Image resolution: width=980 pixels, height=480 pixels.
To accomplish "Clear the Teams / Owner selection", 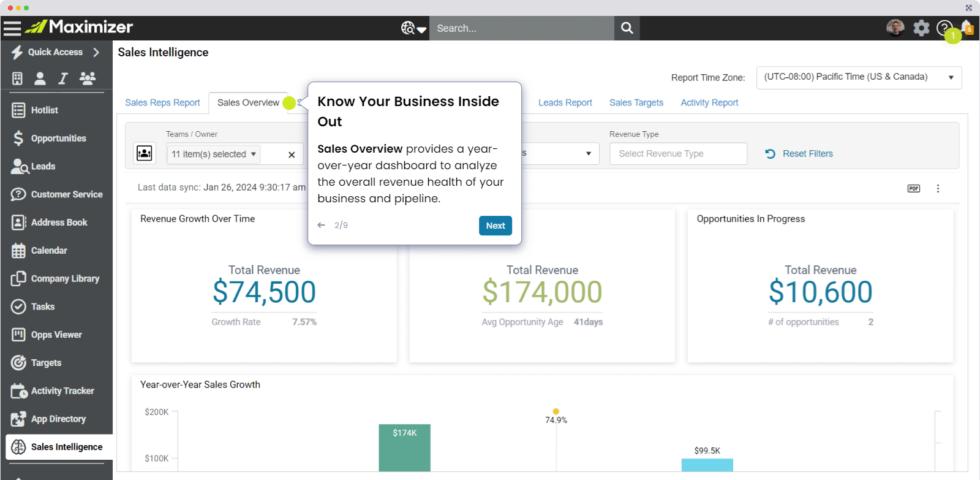I will click(x=292, y=154).
